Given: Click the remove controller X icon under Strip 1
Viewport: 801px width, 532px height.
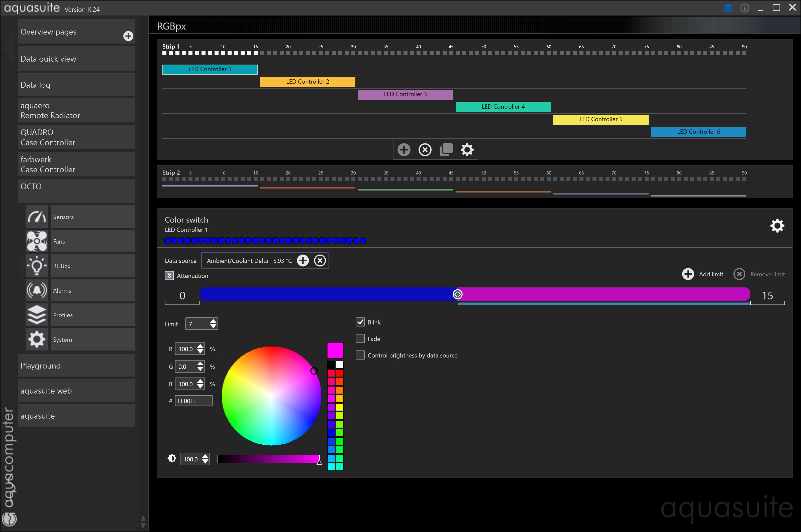Looking at the screenshot, I should pos(425,150).
